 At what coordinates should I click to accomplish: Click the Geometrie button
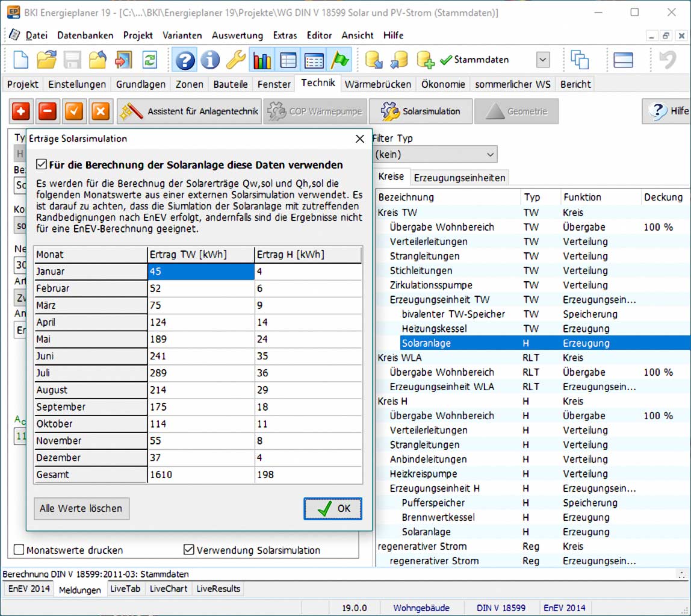pos(516,111)
